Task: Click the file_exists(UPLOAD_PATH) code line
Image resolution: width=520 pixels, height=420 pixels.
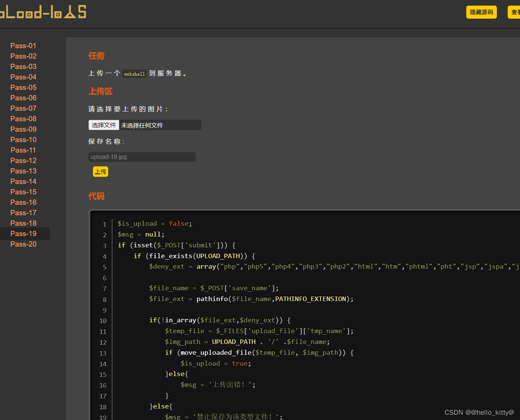Action: (x=194, y=256)
